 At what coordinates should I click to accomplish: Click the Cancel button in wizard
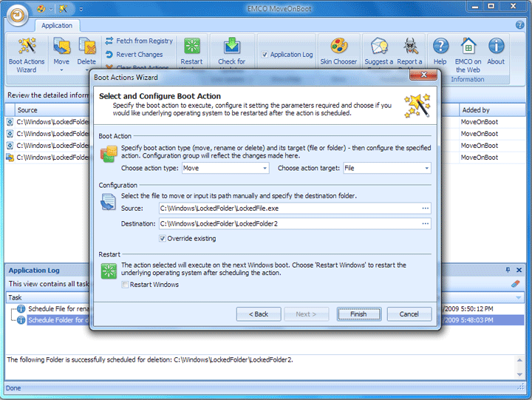(409, 314)
